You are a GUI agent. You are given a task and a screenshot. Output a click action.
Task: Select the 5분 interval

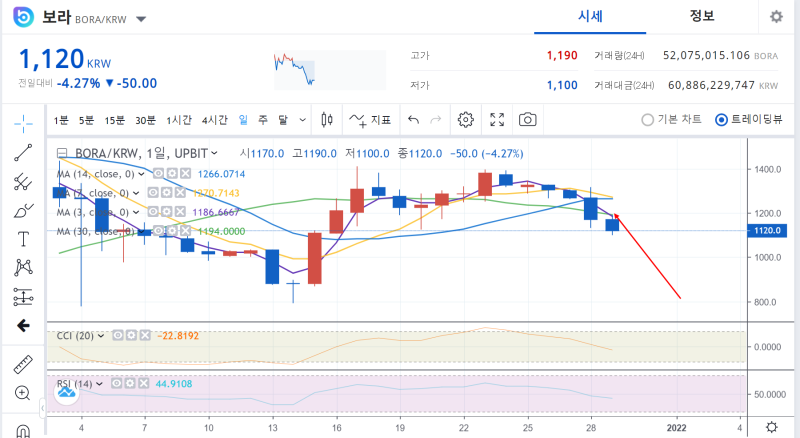86,120
